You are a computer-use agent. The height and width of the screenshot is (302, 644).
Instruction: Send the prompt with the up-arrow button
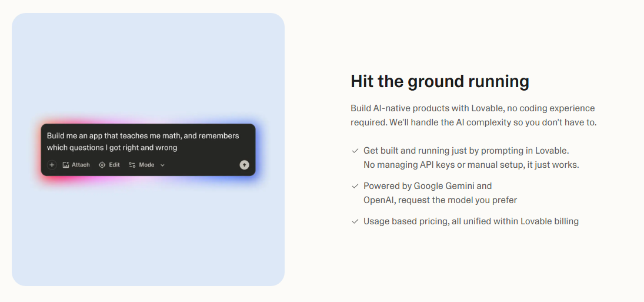244,165
